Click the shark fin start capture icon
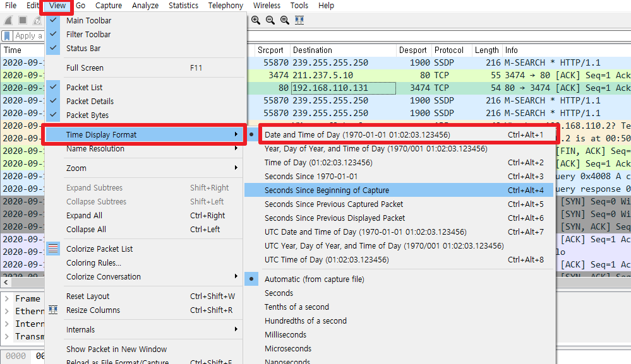 pos(8,20)
